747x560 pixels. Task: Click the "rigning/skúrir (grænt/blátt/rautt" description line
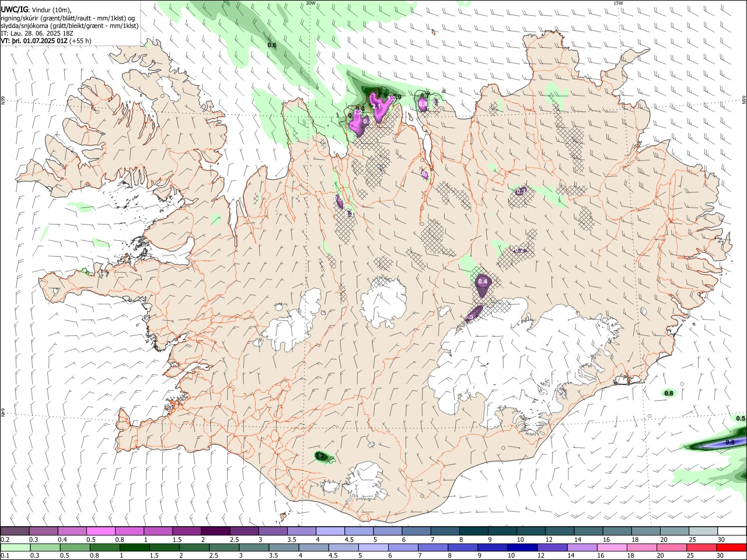69,18
